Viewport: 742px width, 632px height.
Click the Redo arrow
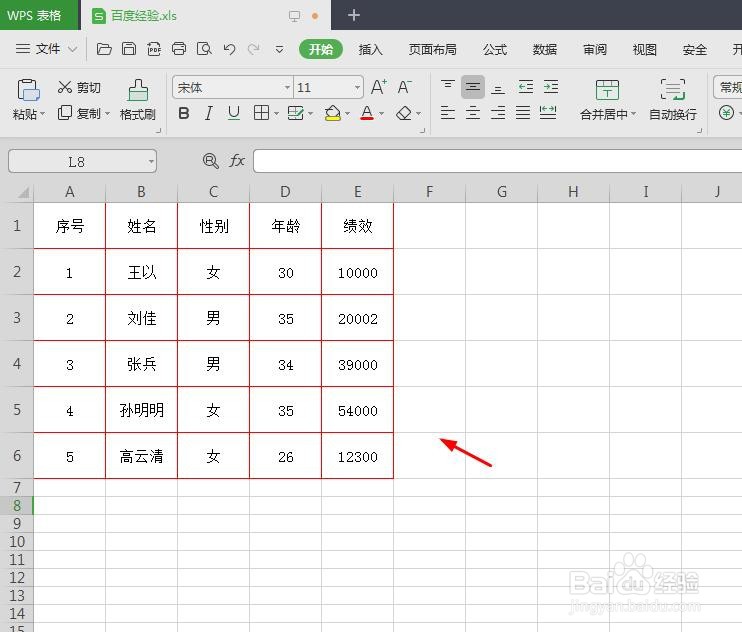(x=254, y=49)
